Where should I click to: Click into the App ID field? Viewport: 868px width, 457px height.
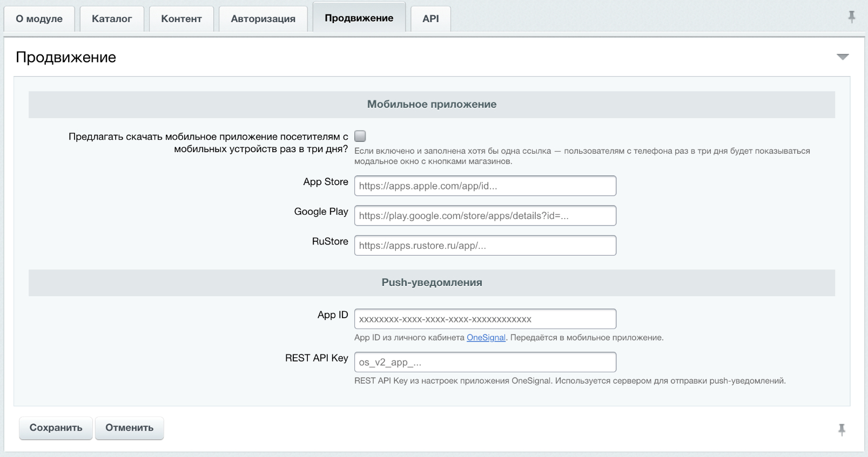pos(485,319)
